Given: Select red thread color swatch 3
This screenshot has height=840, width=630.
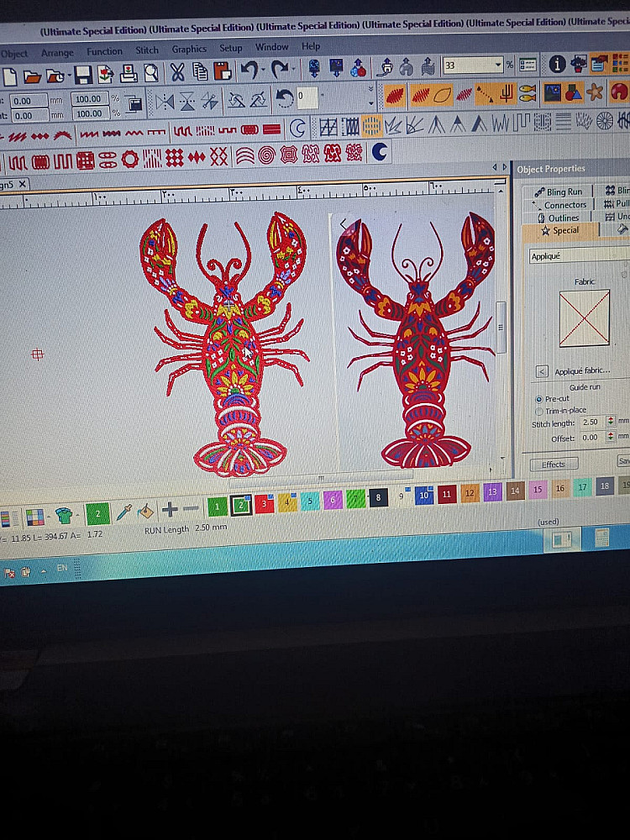Looking at the screenshot, I should [264, 504].
